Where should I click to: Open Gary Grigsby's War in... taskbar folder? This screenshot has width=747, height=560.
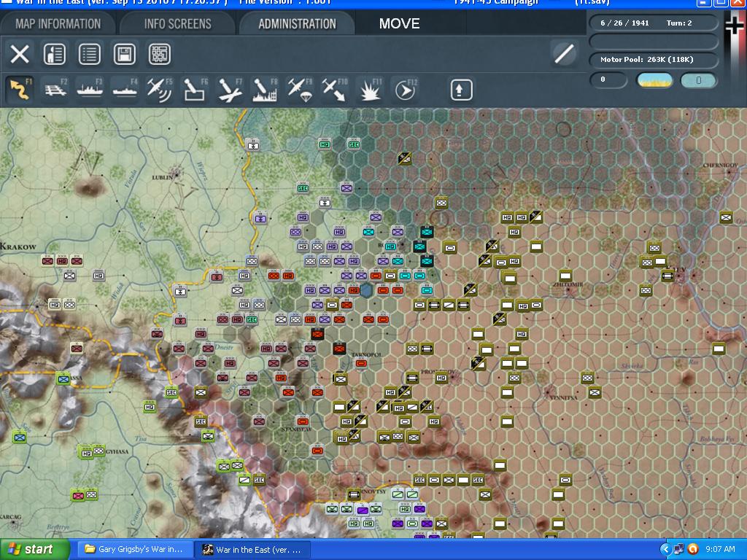[x=135, y=549]
